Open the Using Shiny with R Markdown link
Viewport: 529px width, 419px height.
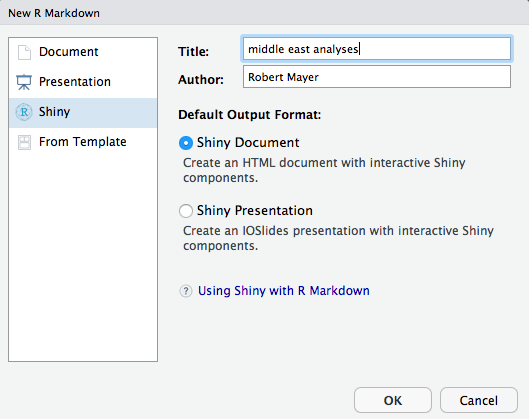(x=283, y=291)
